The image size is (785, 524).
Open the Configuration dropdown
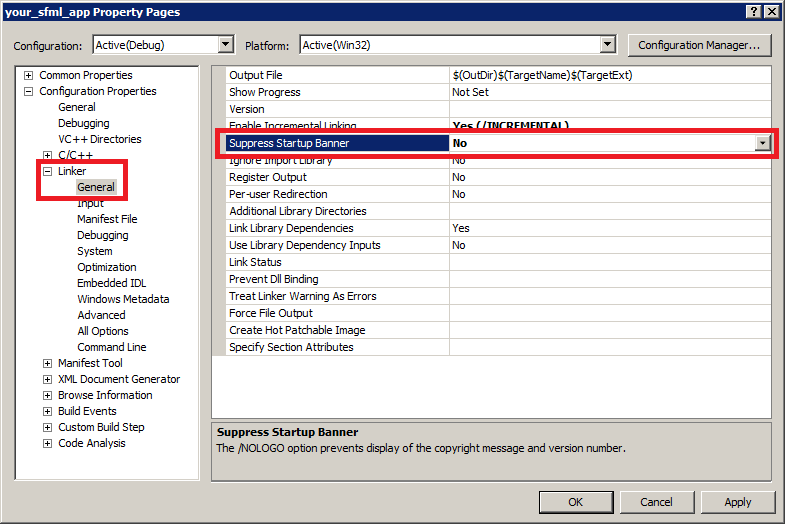coord(225,45)
